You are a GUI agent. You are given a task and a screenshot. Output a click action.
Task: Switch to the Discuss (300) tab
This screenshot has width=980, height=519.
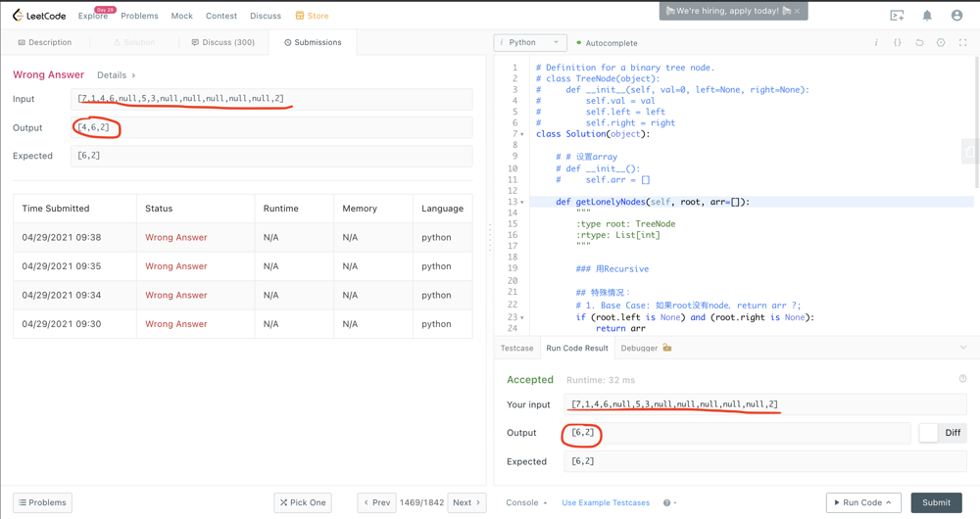click(223, 42)
